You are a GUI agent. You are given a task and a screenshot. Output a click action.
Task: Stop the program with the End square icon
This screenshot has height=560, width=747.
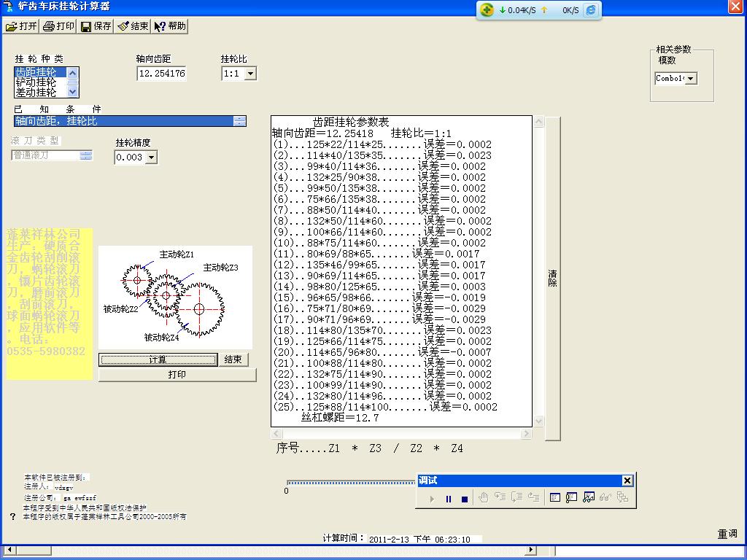tap(465, 499)
